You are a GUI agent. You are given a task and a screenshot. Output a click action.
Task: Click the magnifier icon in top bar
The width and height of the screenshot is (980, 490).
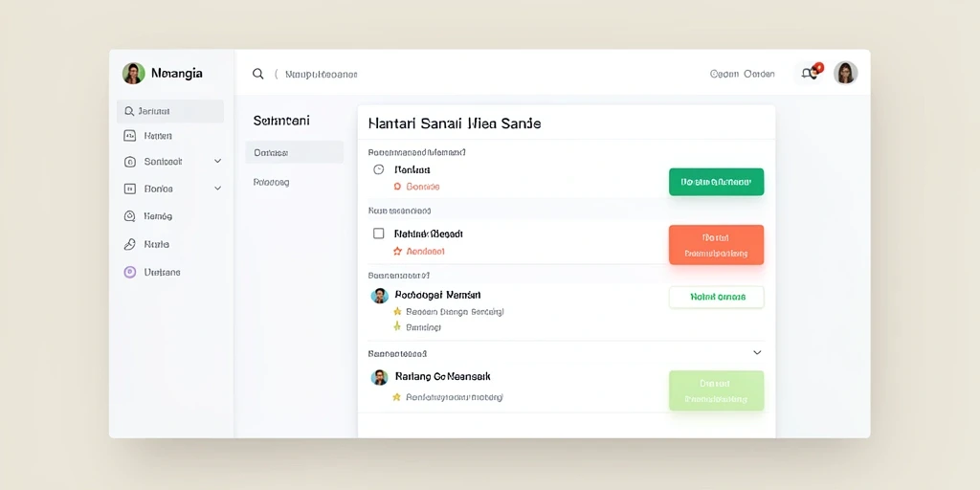click(x=257, y=74)
